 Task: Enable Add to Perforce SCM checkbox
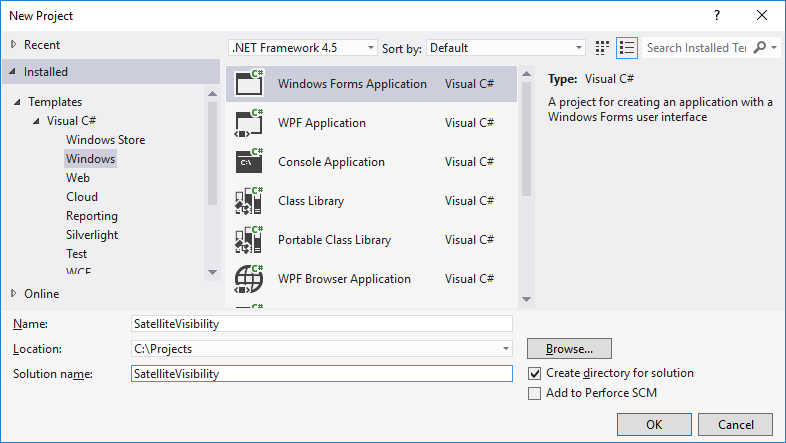coord(535,393)
